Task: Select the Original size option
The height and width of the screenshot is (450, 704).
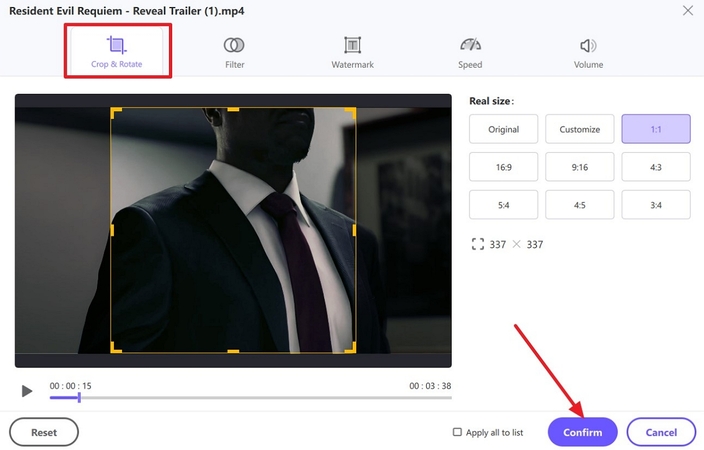Action: coord(503,129)
